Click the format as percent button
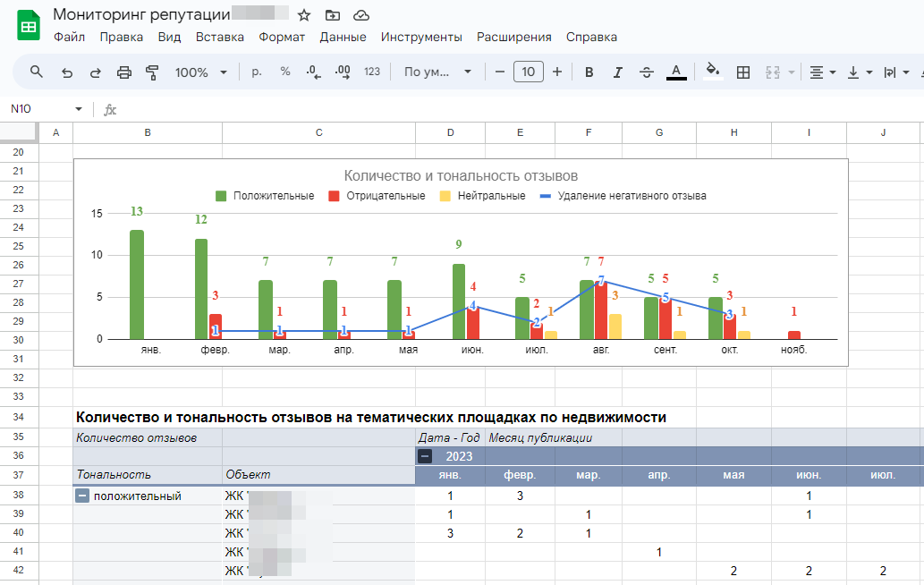Image resolution: width=924 pixels, height=585 pixels. pyautogui.click(x=284, y=72)
